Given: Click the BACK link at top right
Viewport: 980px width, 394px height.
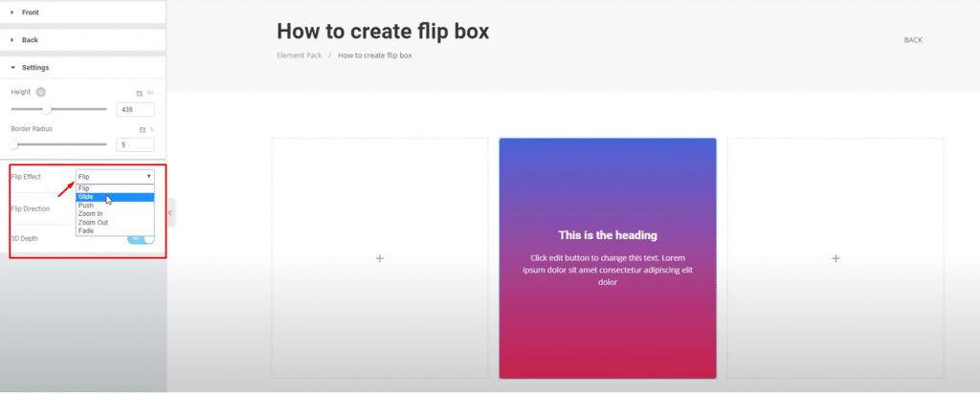Looking at the screenshot, I should [x=913, y=40].
